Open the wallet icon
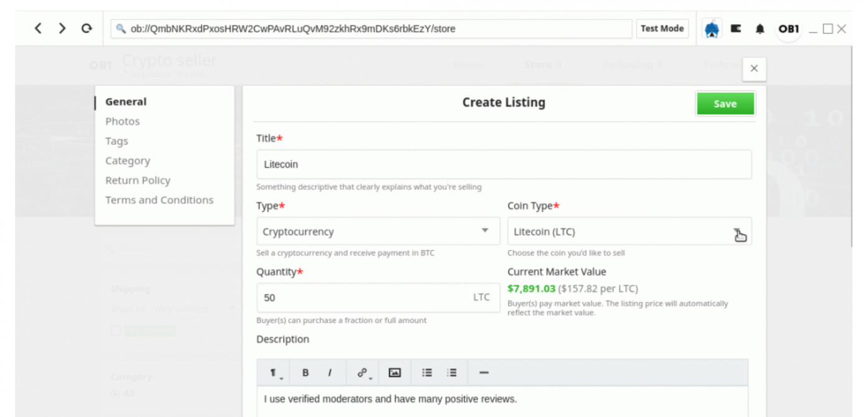The height and width of the screenshot is (417, 868). coord(736,29)
